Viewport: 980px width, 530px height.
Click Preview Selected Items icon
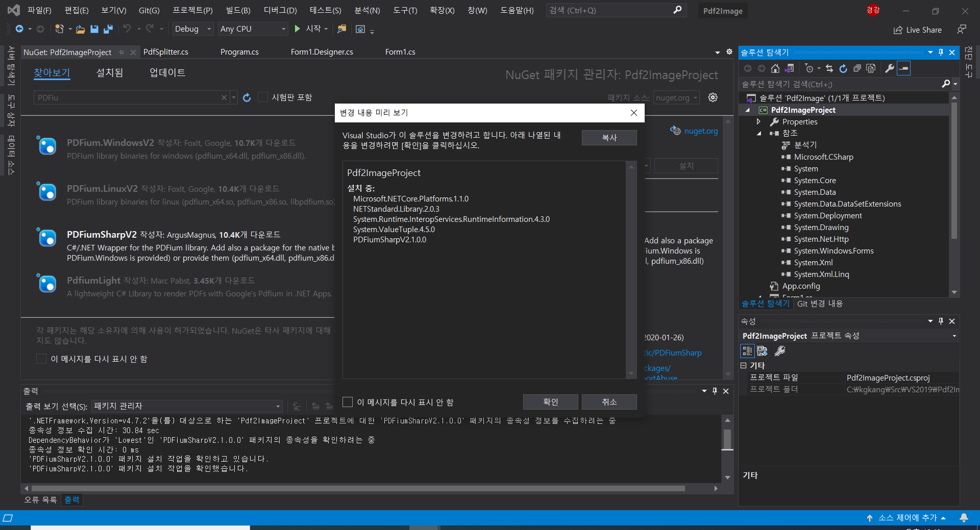(903, 68)
